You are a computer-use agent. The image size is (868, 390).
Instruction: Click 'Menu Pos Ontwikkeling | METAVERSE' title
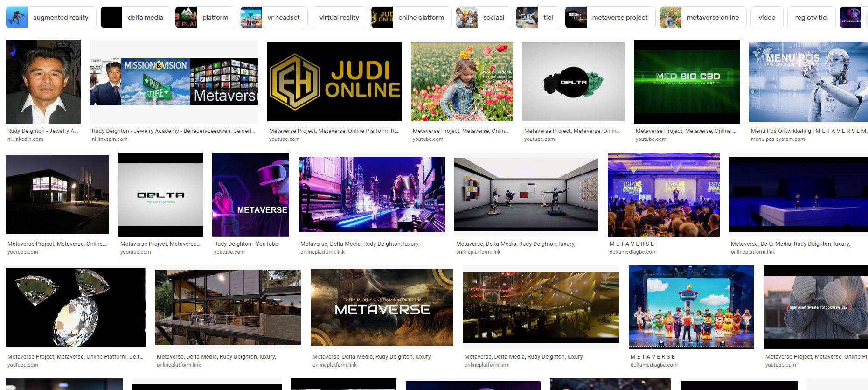[809, 131]
